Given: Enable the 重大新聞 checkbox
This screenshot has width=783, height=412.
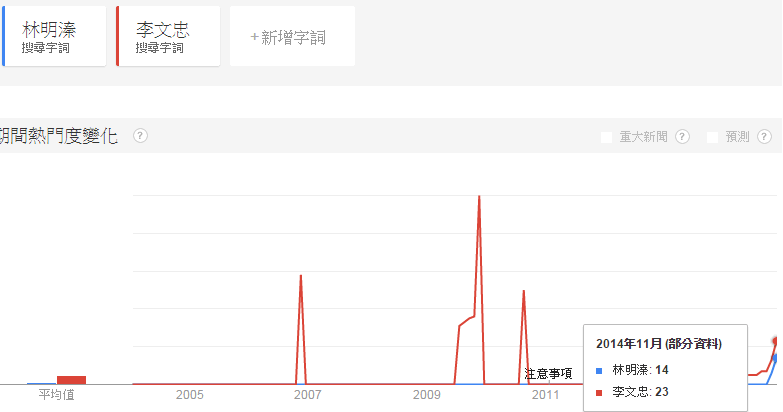Looking at the screenshot, I should click(606, 137).
